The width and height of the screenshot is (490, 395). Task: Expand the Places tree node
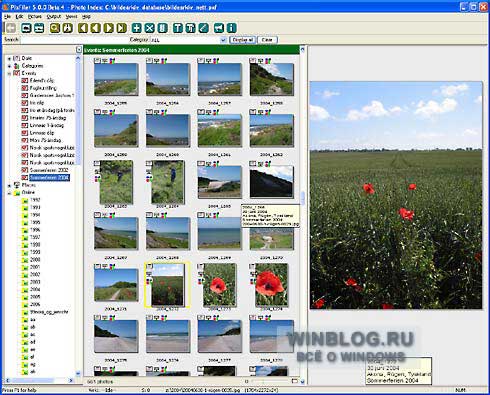coord(9,185)
